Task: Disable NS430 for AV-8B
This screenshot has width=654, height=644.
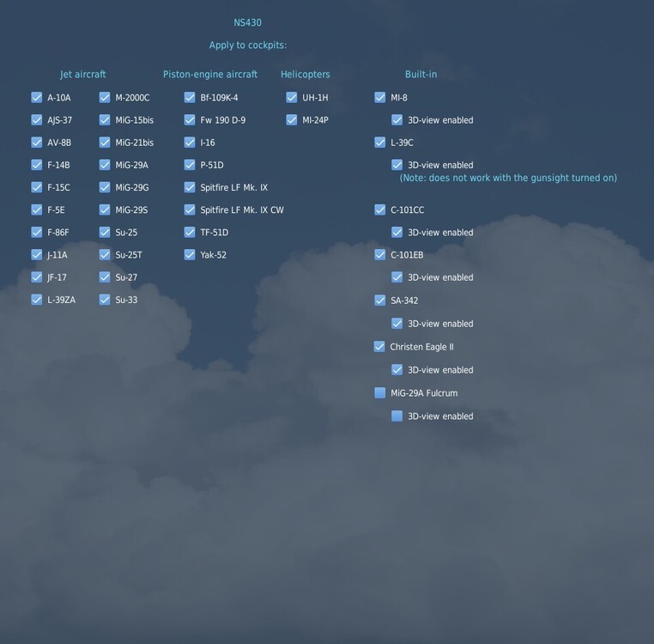Action: (37, 143)
